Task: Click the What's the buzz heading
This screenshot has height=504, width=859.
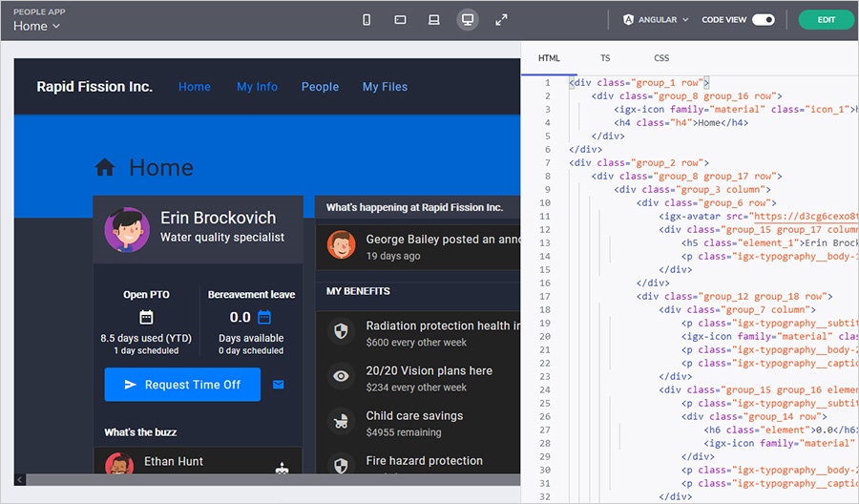Action: point(141,432)
